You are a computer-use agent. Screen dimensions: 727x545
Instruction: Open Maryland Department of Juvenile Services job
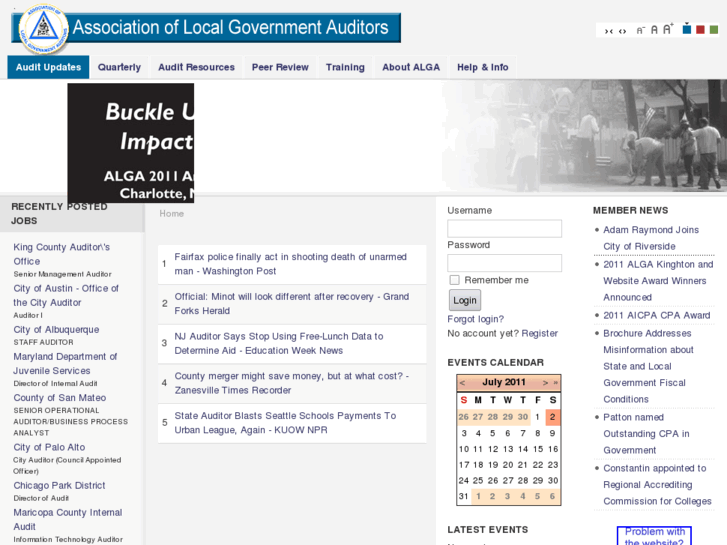(65, 364)
